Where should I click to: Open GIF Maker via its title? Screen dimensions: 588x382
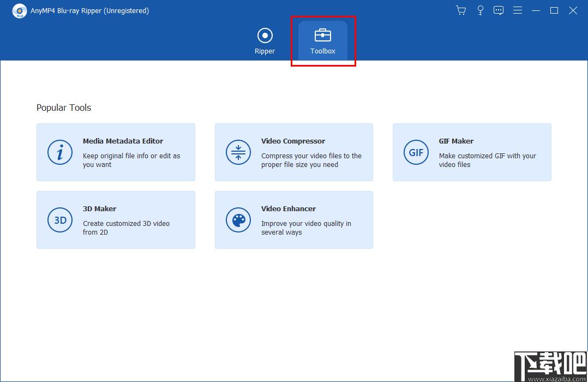(456, 141)
